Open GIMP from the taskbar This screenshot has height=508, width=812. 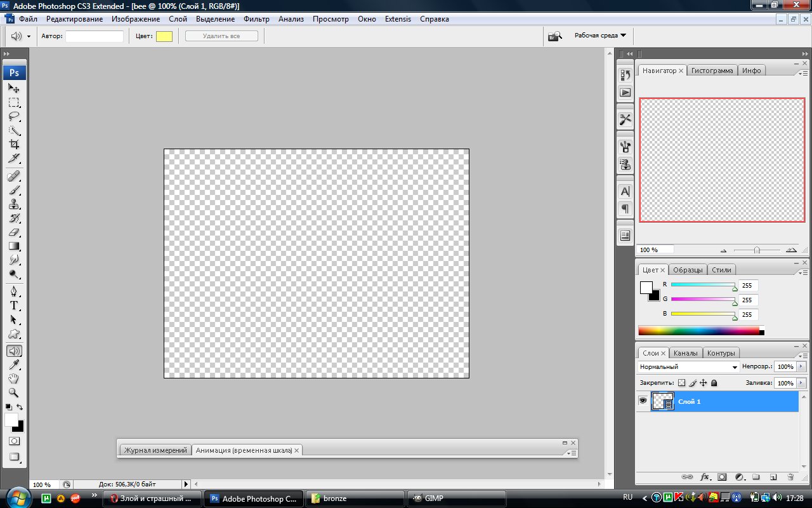point(457,498)
